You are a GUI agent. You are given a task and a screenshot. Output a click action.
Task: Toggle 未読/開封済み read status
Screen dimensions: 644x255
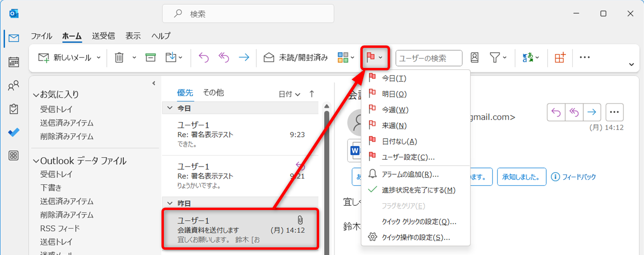(296, 58)
